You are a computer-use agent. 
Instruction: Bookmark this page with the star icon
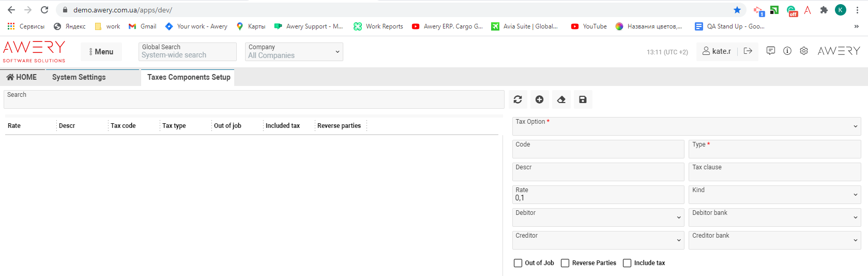[x=737, y=10]
